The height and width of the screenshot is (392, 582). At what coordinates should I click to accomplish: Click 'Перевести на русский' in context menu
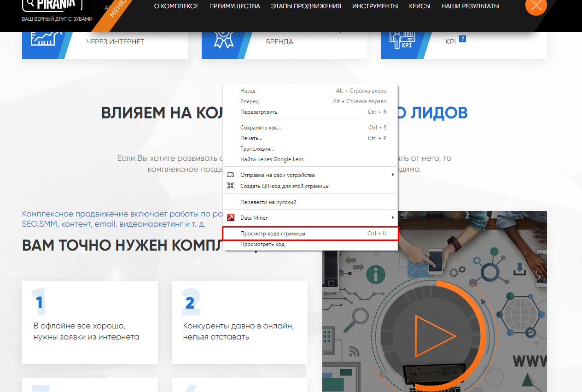(x=268, y=202)
